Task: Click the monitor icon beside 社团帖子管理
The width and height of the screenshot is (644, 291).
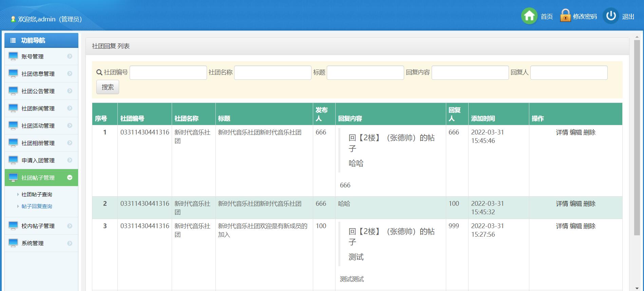Action: click(x=13, y=178)
